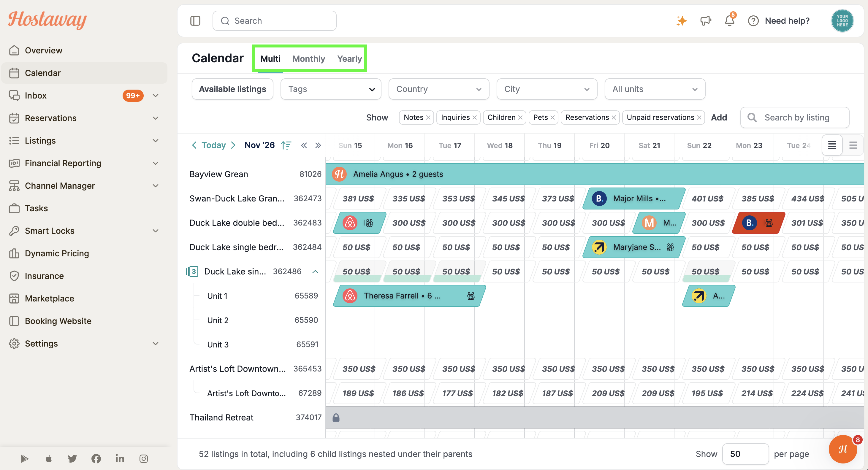Go to previous day arrow

(x=194, y=145)
